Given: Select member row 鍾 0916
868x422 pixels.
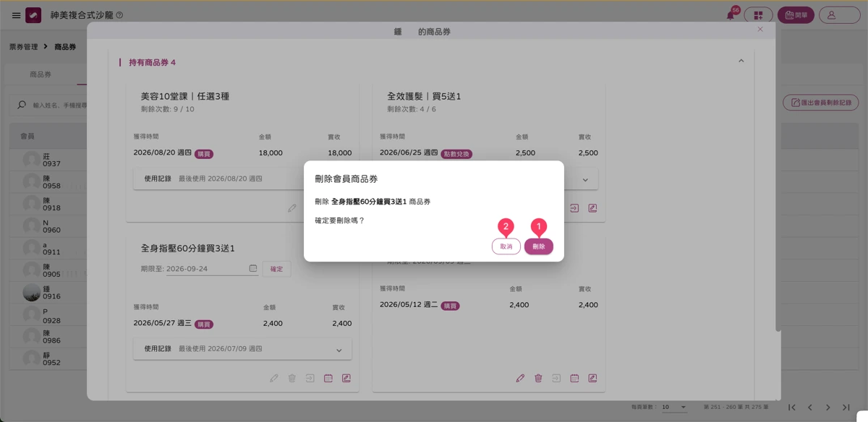Looking at the screenshot, I should pos(48,292).
